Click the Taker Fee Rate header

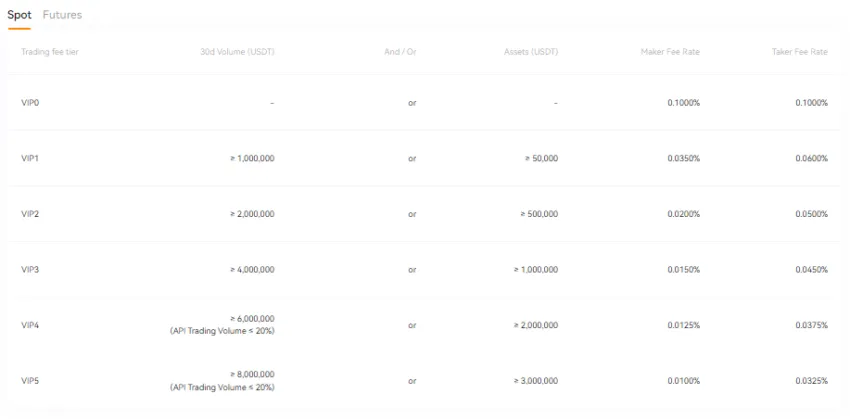(x=800, y=52)
